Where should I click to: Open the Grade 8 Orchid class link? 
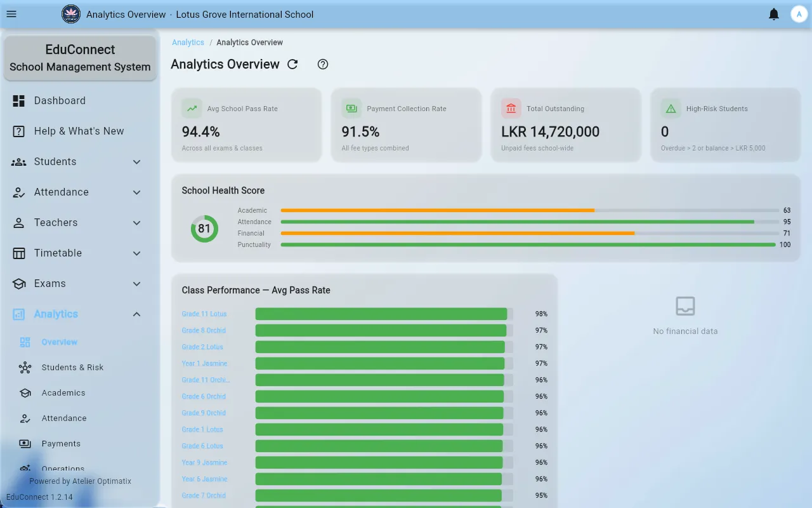[204, 330]
